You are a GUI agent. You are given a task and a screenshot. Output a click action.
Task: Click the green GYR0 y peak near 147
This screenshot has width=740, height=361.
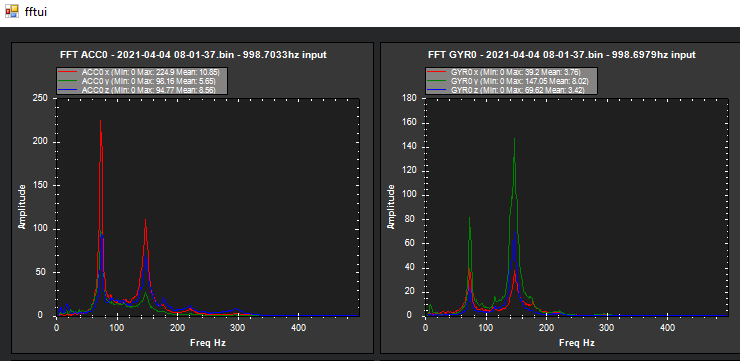pyautogui.click(x=514, y=139)
